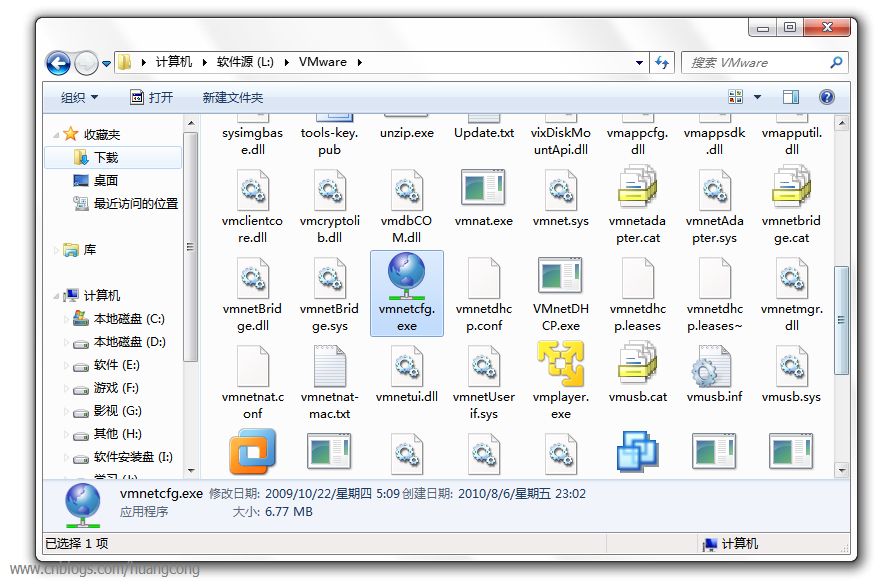
Task: Select the vmnetdhcp.conf blank file icon
Action: pyautogui.click(x=484, y=278)
